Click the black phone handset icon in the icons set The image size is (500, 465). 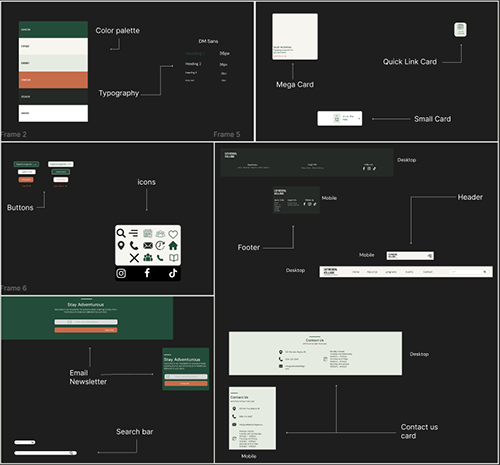pos(134,246)
